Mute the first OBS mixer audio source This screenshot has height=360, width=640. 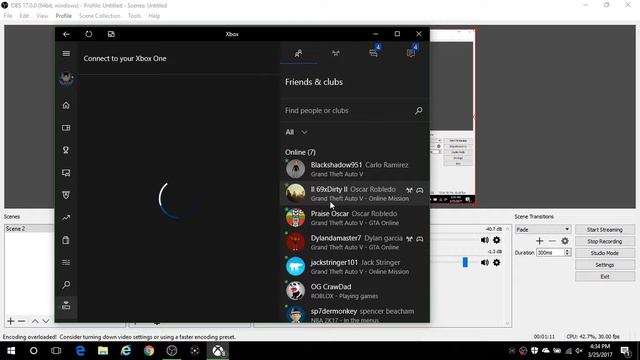[484, 240]
